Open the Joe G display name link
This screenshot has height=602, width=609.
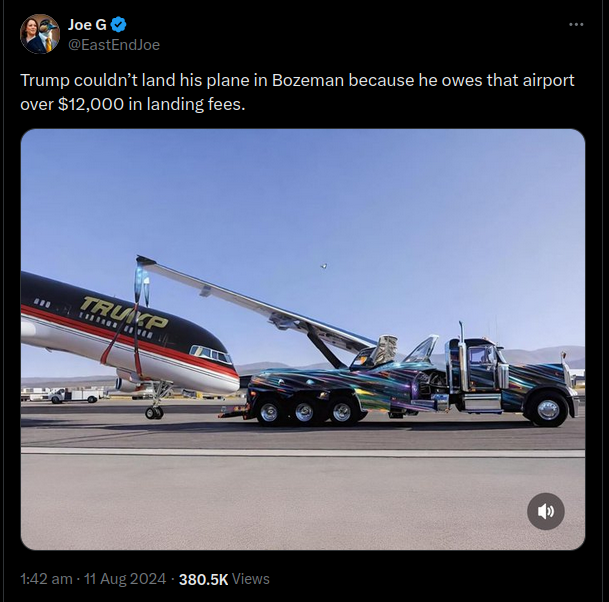click(87, 24)
